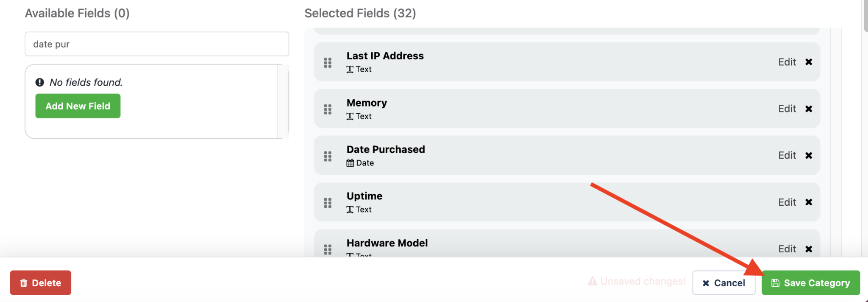
Task: Click drag handle for Uptime field
Action: (328, 203)
